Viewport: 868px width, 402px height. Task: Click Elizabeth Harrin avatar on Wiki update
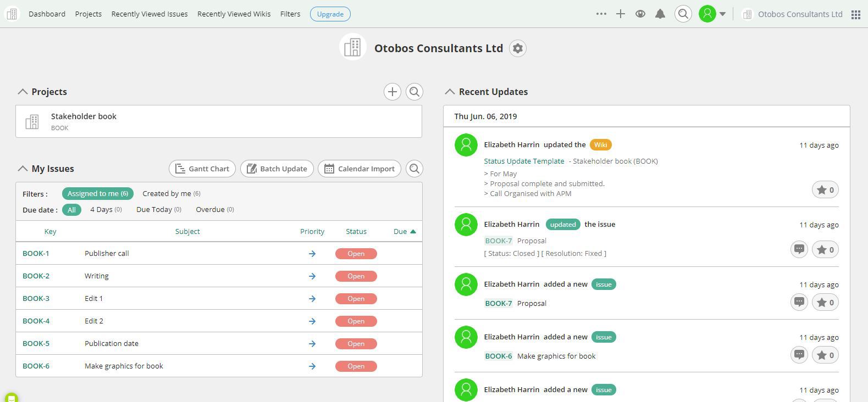coord(466,145)
